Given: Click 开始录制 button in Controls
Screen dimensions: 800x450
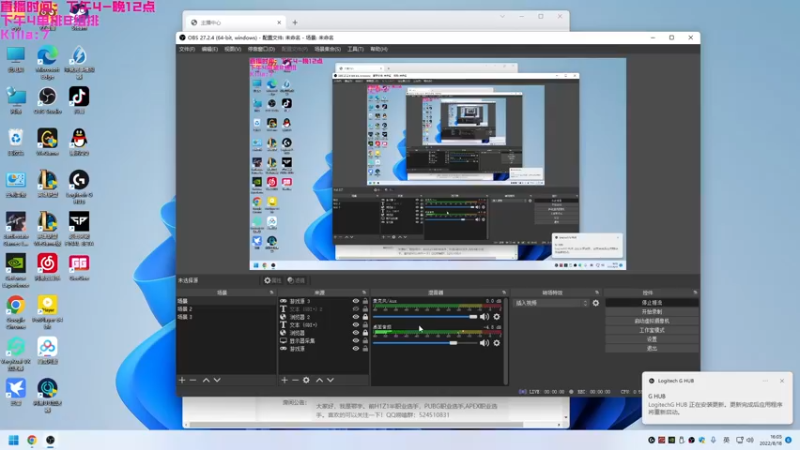Looking at the screenshot, I should coord(652,312).
